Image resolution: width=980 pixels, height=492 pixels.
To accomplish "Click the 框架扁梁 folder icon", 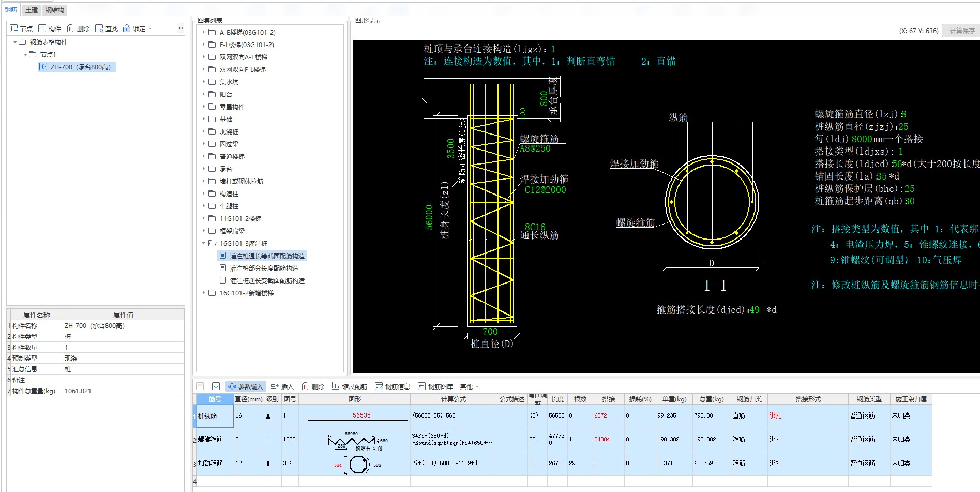I will coord(212,231).
